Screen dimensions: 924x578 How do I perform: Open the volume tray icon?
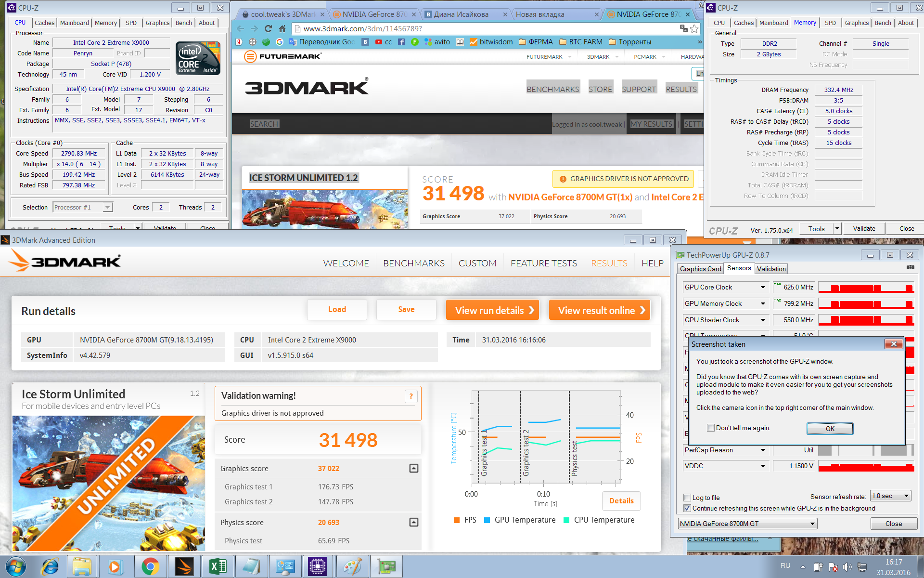847,567
